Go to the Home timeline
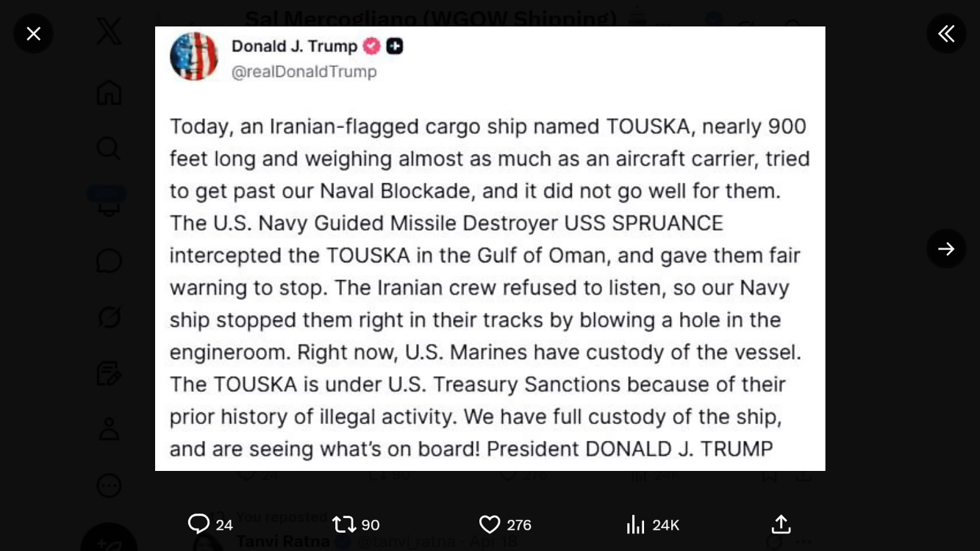The height and width of the screenshot is (551, 980). [x=109, y=92]
